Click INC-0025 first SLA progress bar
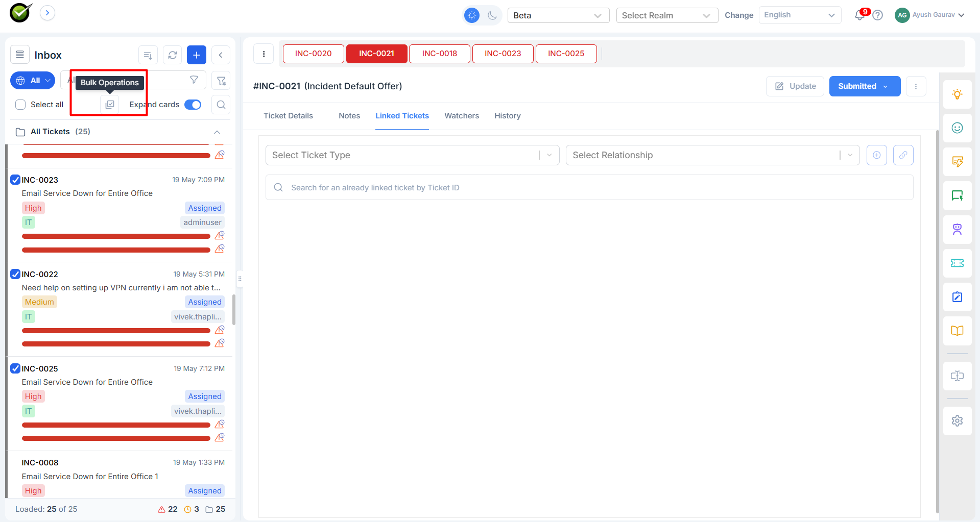The width and height of the screenshot is (980, 522). 116,425
